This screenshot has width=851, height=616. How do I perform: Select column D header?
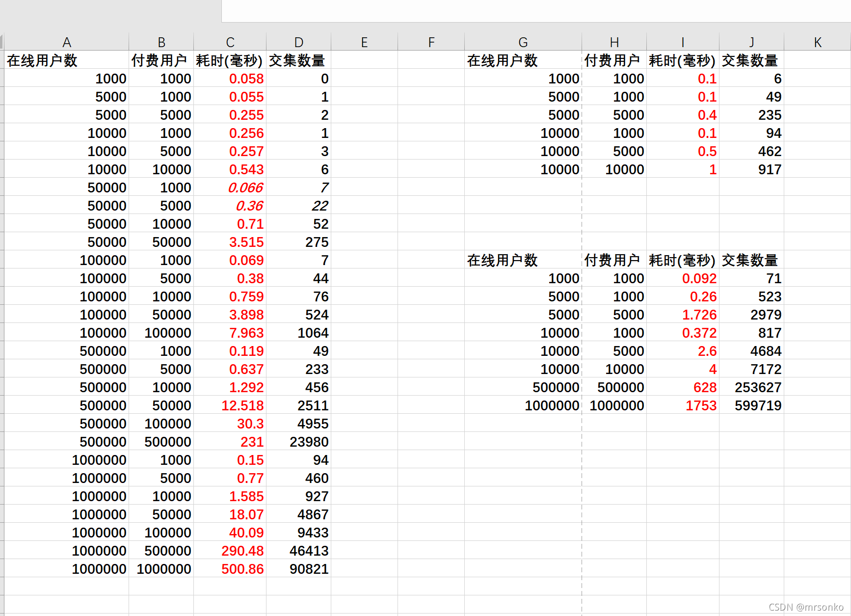tap(299, 42)
